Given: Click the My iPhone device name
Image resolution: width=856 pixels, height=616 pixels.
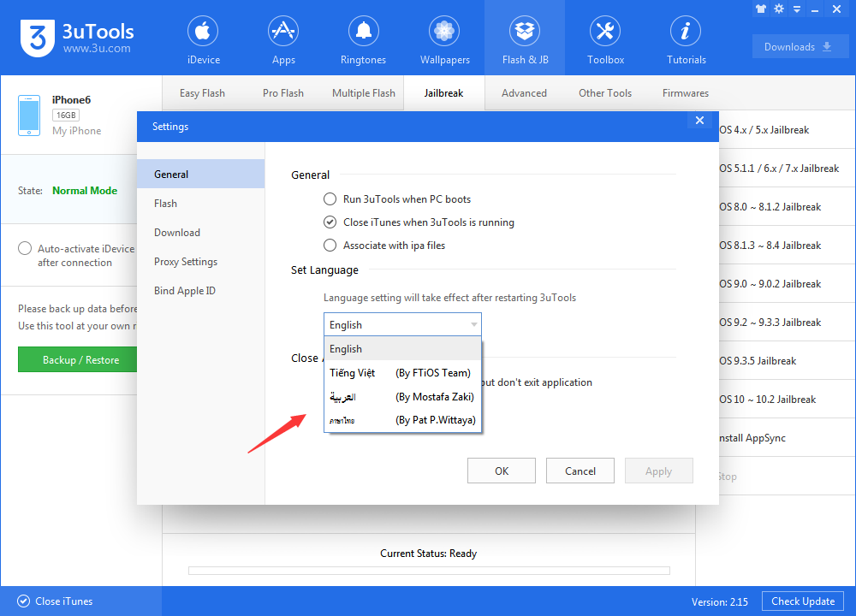Looking at the screenshot, I should (x=76, y=131).
